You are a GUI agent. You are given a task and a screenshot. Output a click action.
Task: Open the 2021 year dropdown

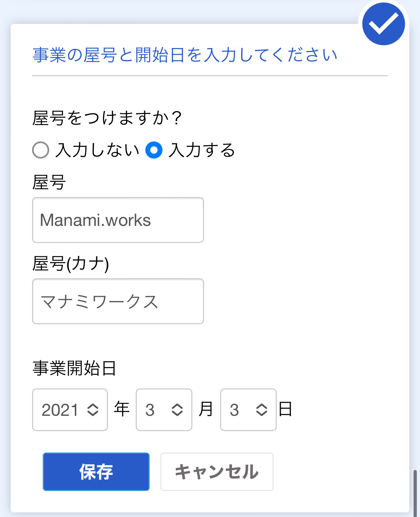(x=70, y=410)
